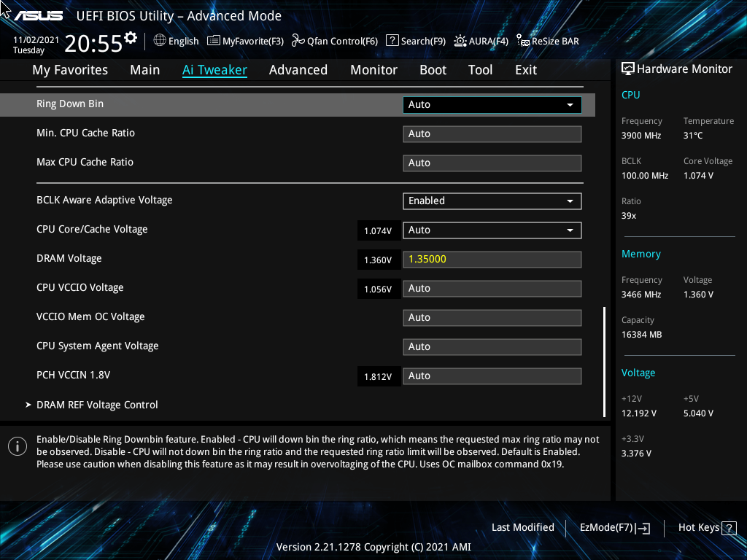Viewport: 747px width, 560px height.
Task: Click the info icon beside help text
Action: pyautogui.click(x=18, y=446)
